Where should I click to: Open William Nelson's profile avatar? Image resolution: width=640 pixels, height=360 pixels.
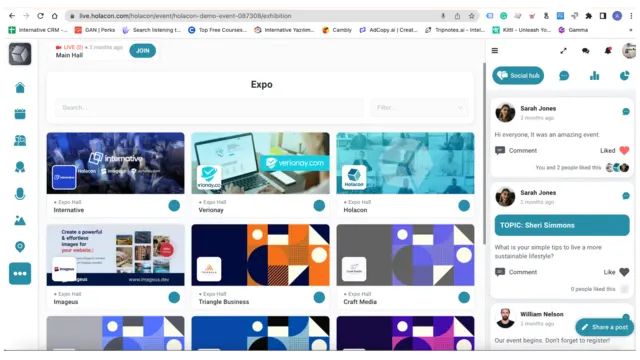click(505, 318)
